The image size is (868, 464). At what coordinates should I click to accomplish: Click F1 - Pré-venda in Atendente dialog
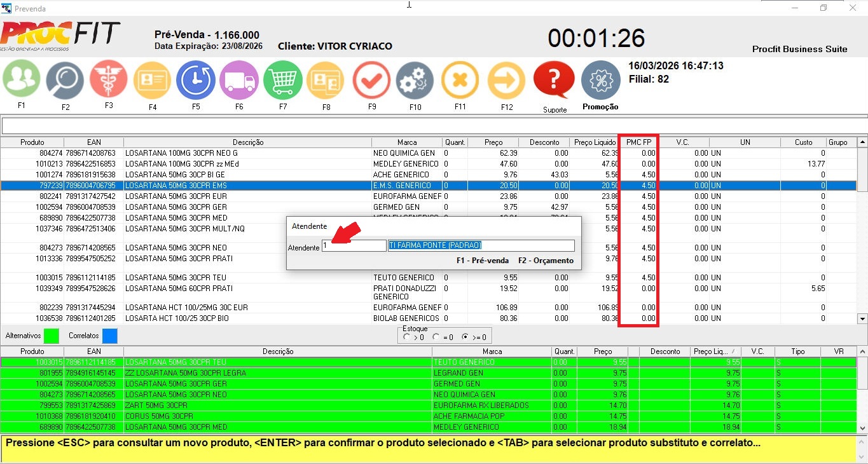coord(482,261)
